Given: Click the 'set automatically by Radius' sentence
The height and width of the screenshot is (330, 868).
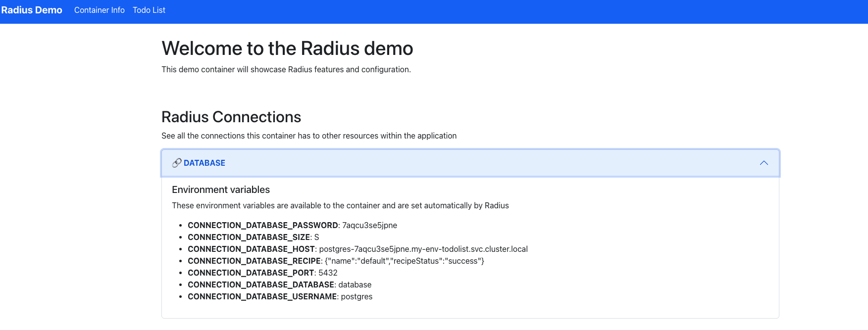Looking at the screenshot, I should pyautogui.click(x=340, y=205).
